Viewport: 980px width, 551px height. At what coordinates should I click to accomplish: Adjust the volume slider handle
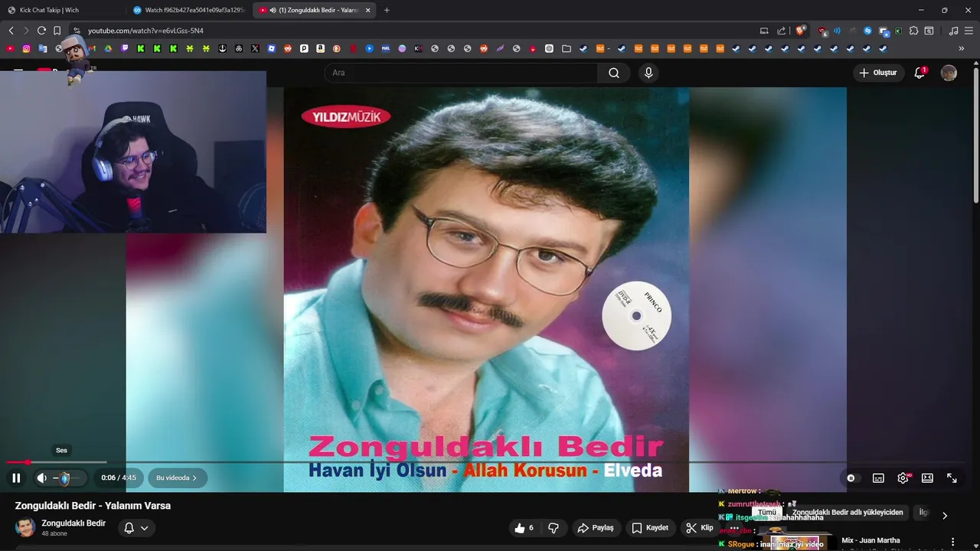click(65, 478)
